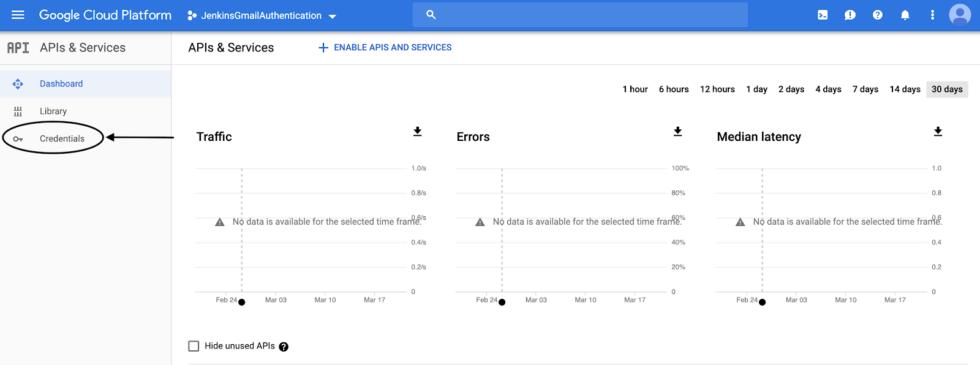The width and height of the screenshot is (980, 365).
Task: Select Dashboard in the sidebar
Action: [x=61, y=84]
